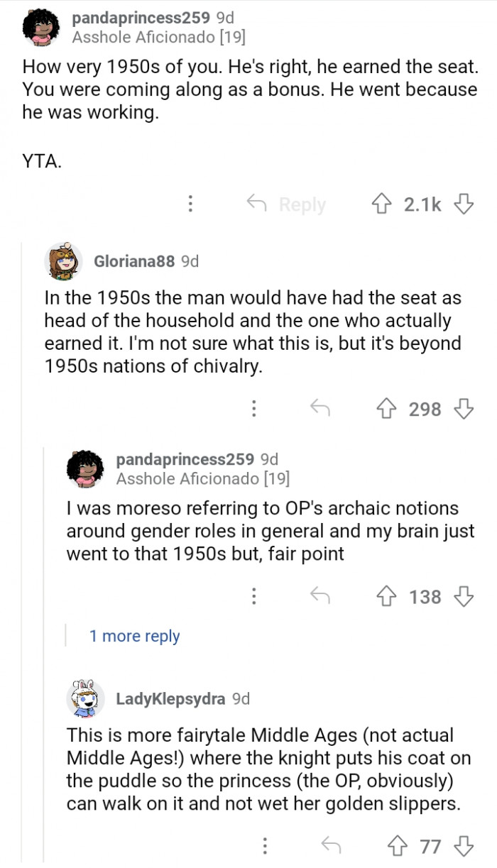Downvote the comment with 2.1k votes
The width and height of the screenshot is (497, 868).
pos(464,204)
